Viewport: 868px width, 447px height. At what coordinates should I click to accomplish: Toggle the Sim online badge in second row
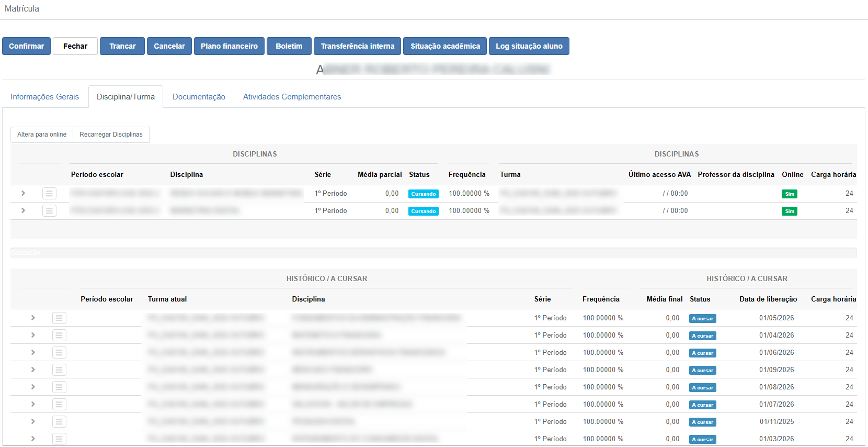[789, 211]
